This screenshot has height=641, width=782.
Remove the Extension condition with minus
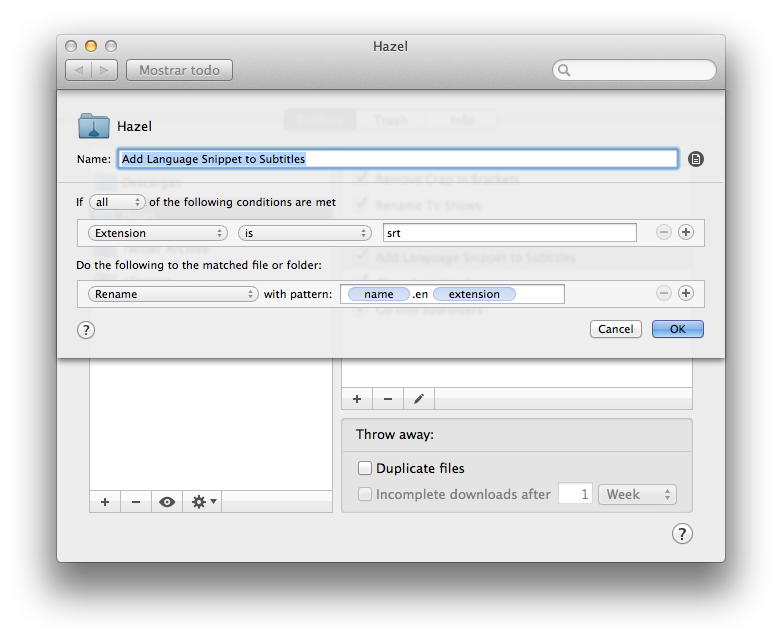[663, 232]
